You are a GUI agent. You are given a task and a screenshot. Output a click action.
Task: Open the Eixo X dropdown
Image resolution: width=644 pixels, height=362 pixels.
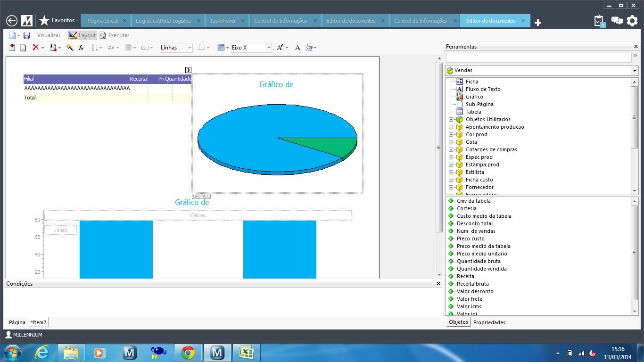pyautogui.click(x=269, y=48)
